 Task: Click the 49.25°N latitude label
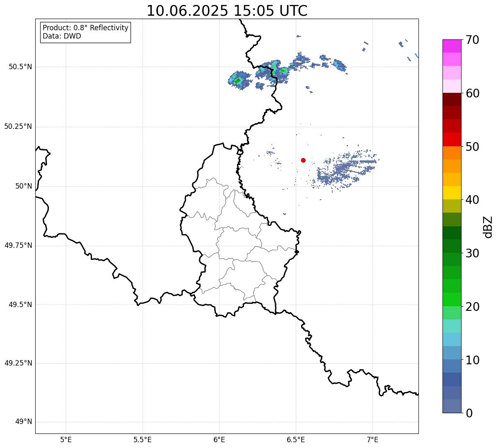pyautogui.click(x=18, y=363)
